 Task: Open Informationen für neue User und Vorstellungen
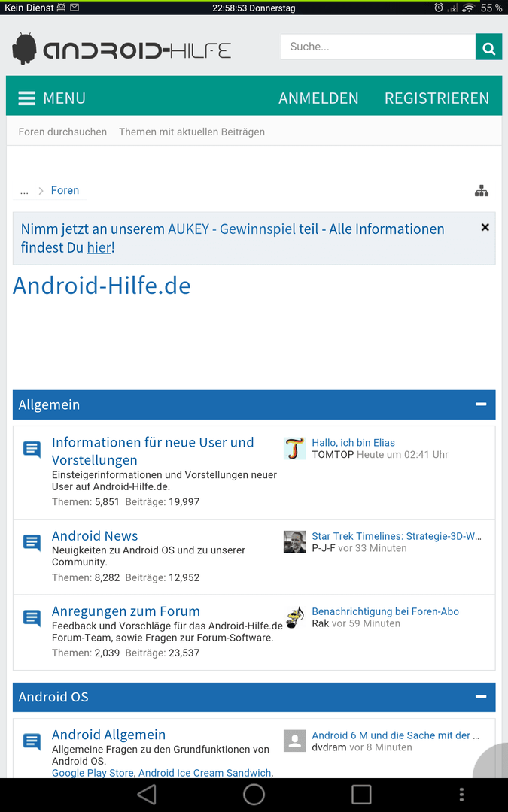pyautogui.click(x=153, y=451)
